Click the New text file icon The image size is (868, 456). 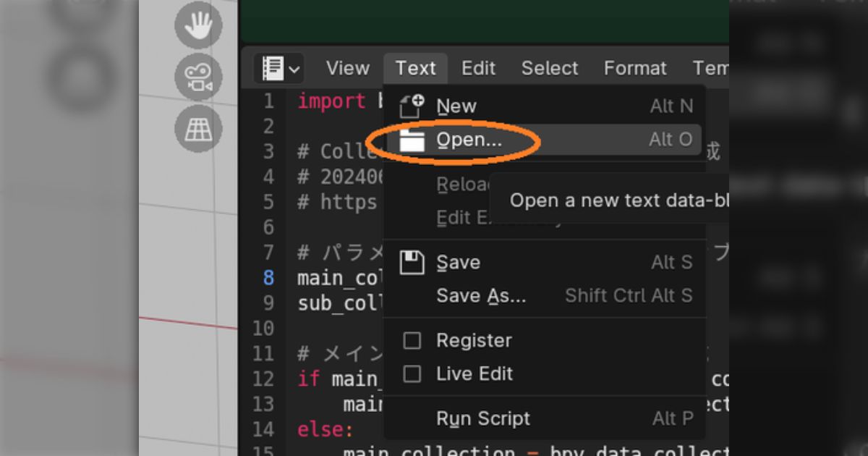(412, 106)
